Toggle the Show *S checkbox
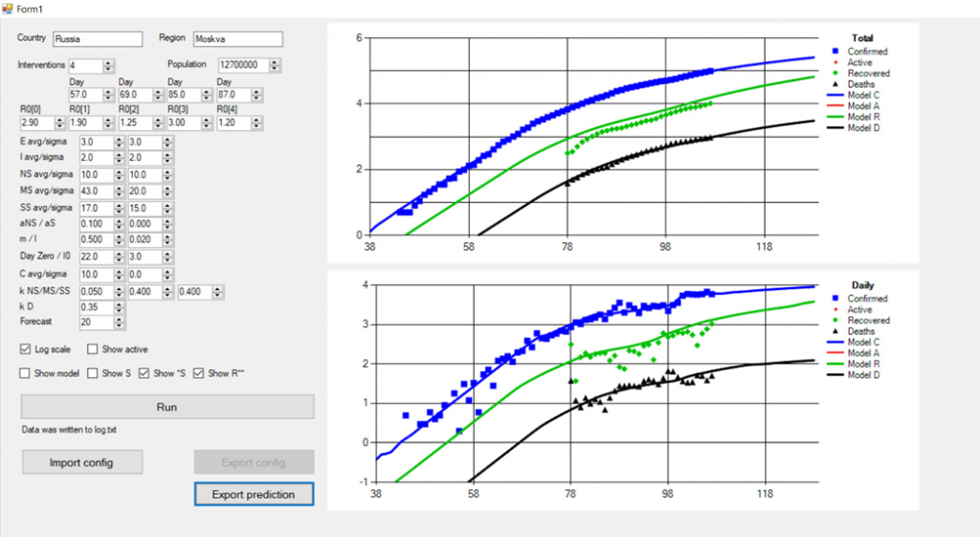Image resolution: width=980 pixels, height=537 pixels. tap(144, 373)
